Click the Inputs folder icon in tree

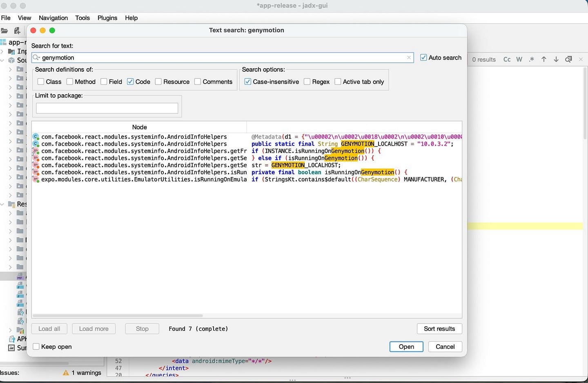click(11, 51)
